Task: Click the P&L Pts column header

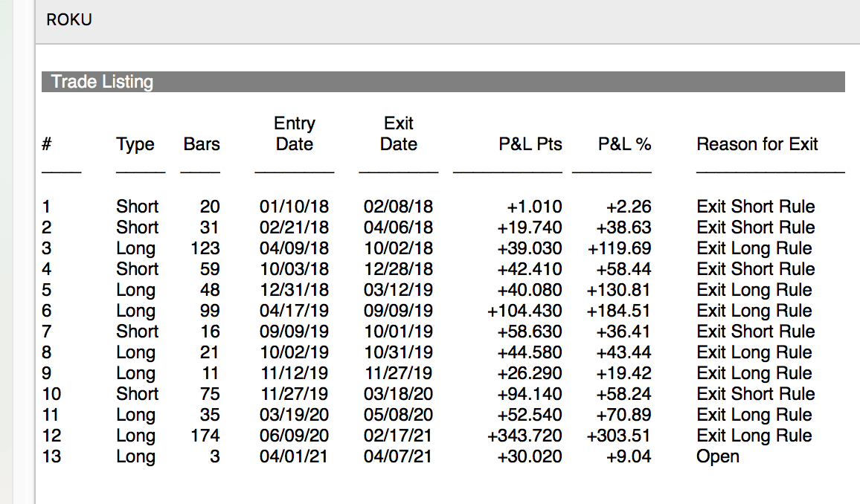Action: 530,144
